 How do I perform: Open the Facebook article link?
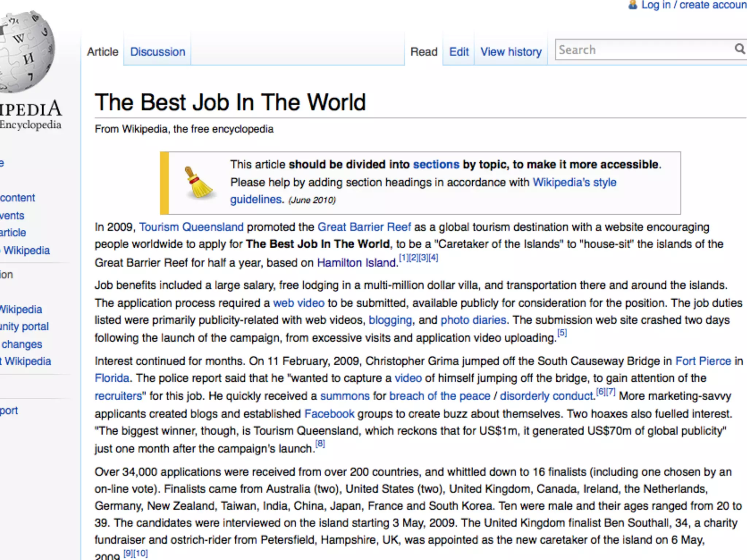click(329, 413)
